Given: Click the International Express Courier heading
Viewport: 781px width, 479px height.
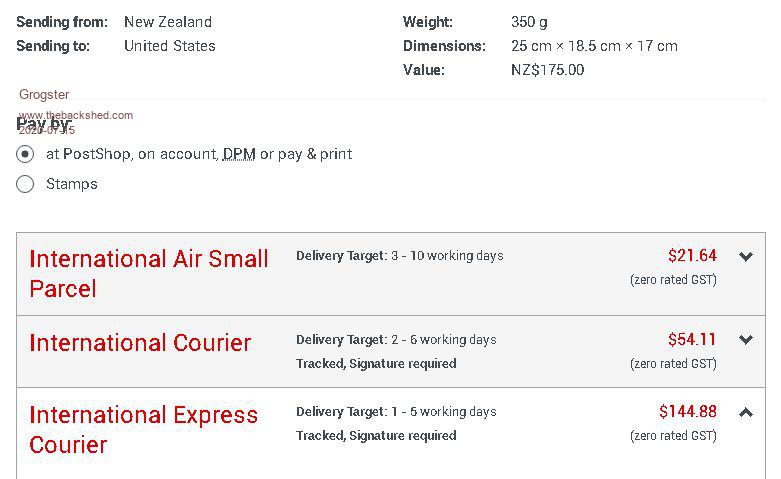Looking at the screenshot, I should pyautogui.click(x=143, y=429).
